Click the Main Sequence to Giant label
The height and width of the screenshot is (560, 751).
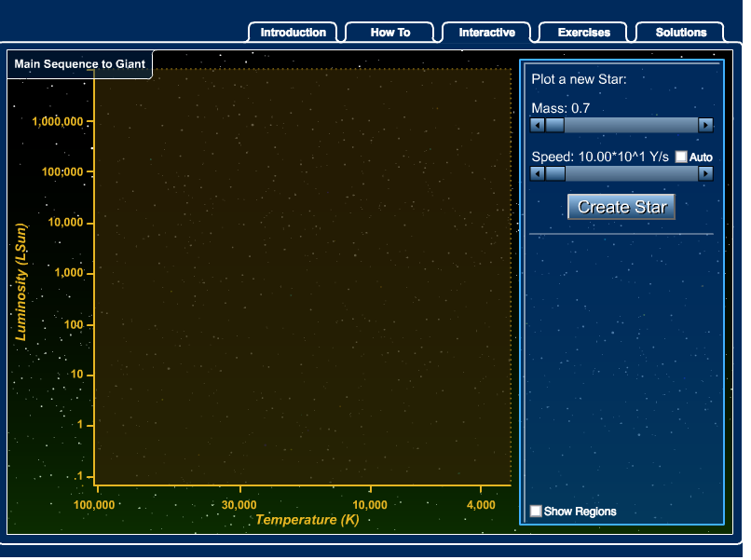[x=79, y=64]
